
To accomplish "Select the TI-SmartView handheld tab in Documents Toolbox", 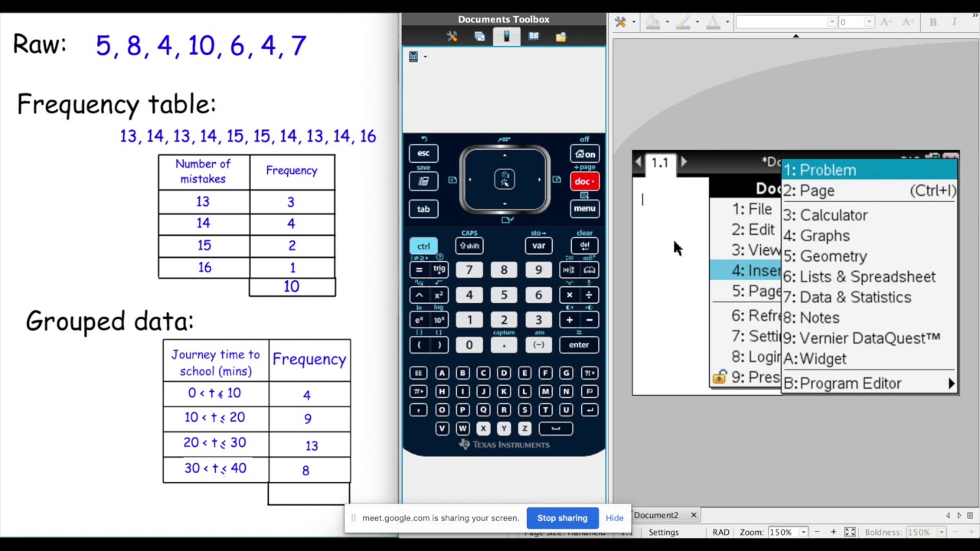I will (x=506, y=36).
